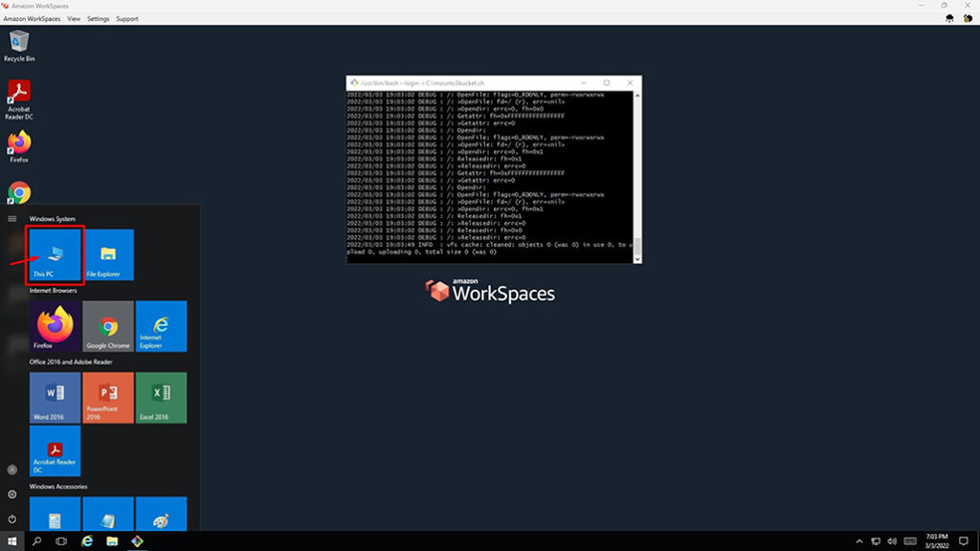Viewport: 980px width, 551px height.
Task: Click the volume tray icon
Action: [892, 541]
